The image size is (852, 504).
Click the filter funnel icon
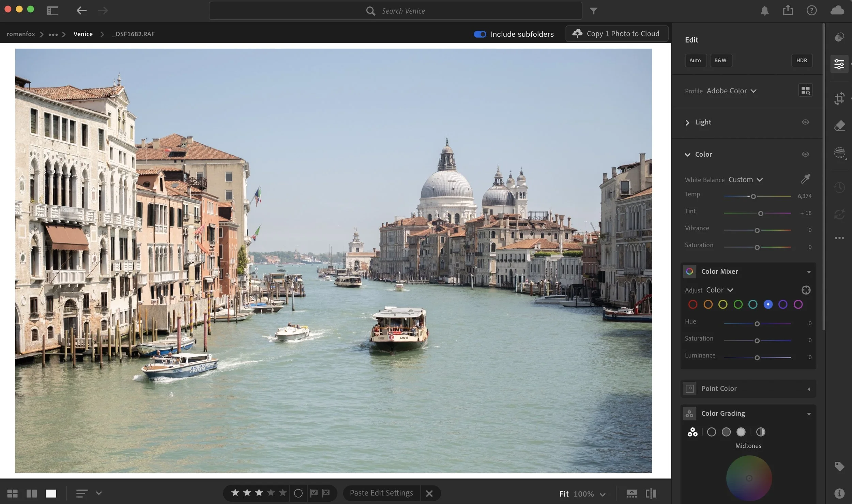click(x=593, y=11)
